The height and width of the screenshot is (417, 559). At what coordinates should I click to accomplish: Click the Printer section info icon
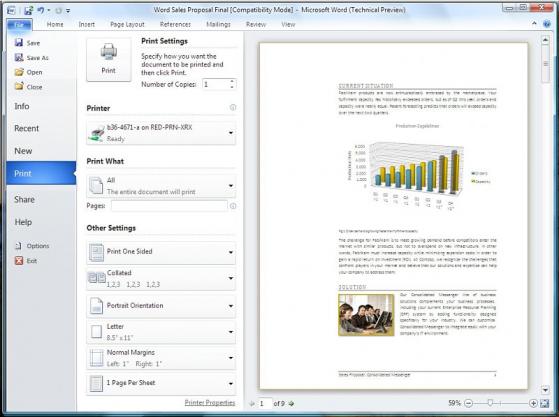[x=233, y=107]
